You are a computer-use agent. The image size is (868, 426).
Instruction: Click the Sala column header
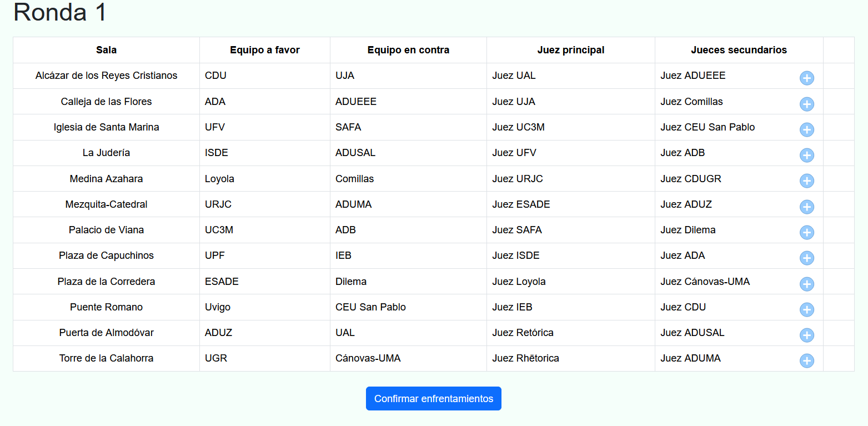click(106, 50)
